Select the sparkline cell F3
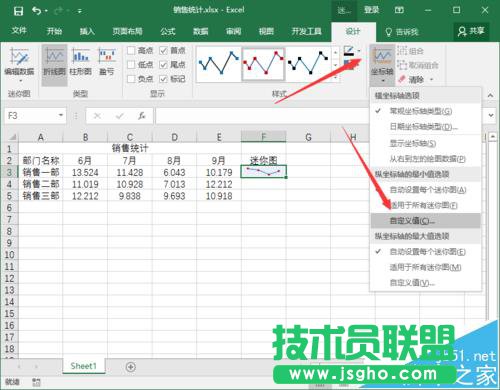Viewport: 500px width, 390px height. click(x=263, y=172)
